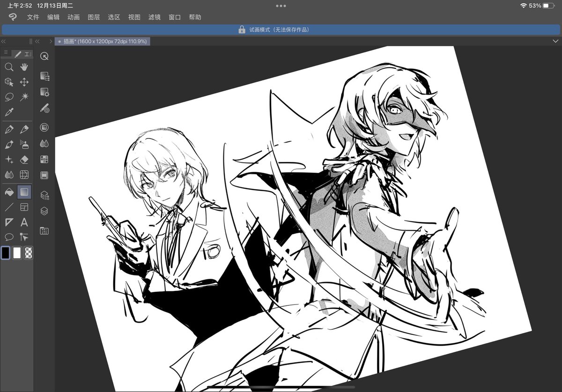Open the circled square palette icon in dock
The image size is (562, 392).
[x=44, y=127]
